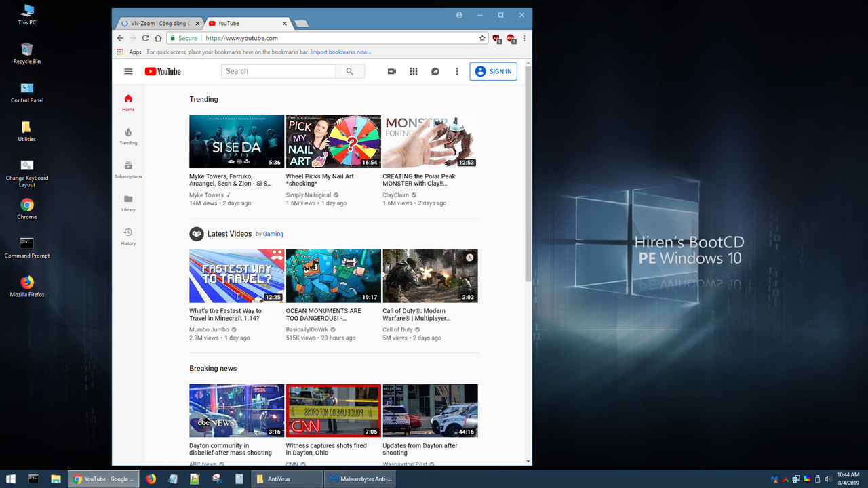The height and width of the screenshot is (488, 868).
Task: Click the Chrome forward arrow
Action: click(x=133, y=39)
